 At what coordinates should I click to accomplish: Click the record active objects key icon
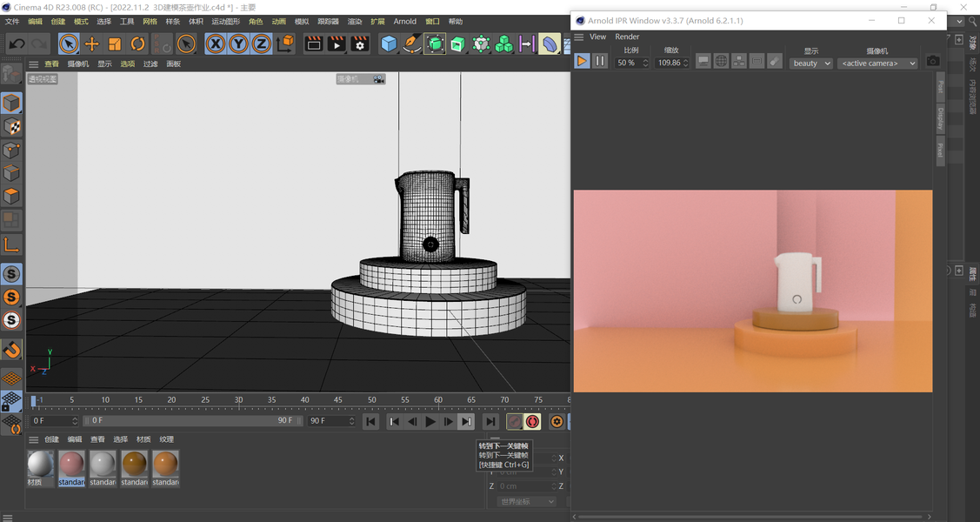[515, 421]
